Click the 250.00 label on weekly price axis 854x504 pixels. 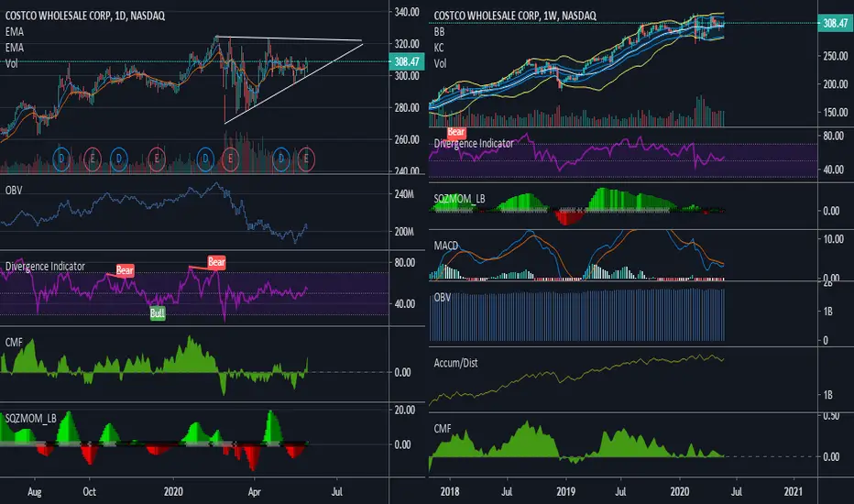[x=835, y=56]
